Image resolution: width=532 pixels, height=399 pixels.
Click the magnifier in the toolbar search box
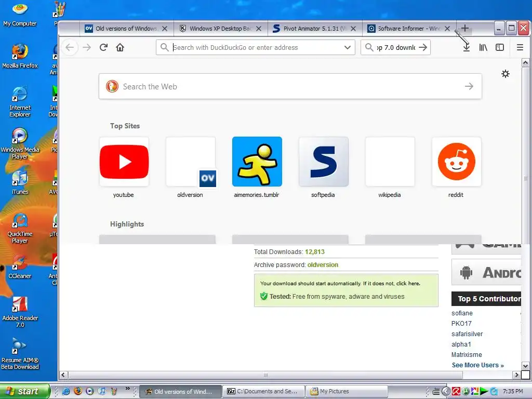pyautogui.click(x=369, y=47)
